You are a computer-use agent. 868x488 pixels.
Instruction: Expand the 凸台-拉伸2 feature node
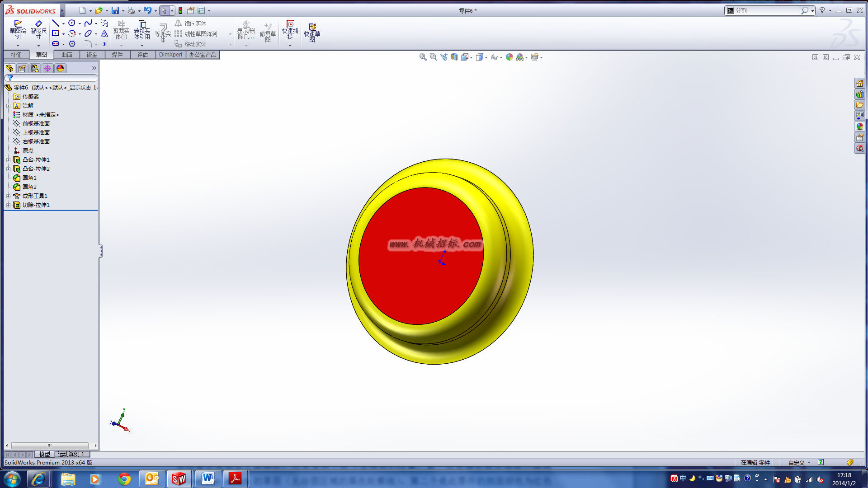coord(8,169)
